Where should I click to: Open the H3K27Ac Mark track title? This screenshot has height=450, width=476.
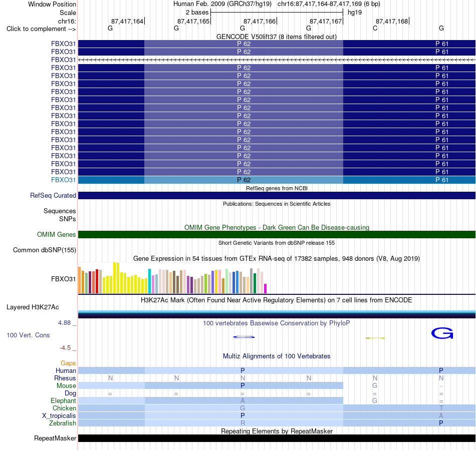[x=277, y=300]
